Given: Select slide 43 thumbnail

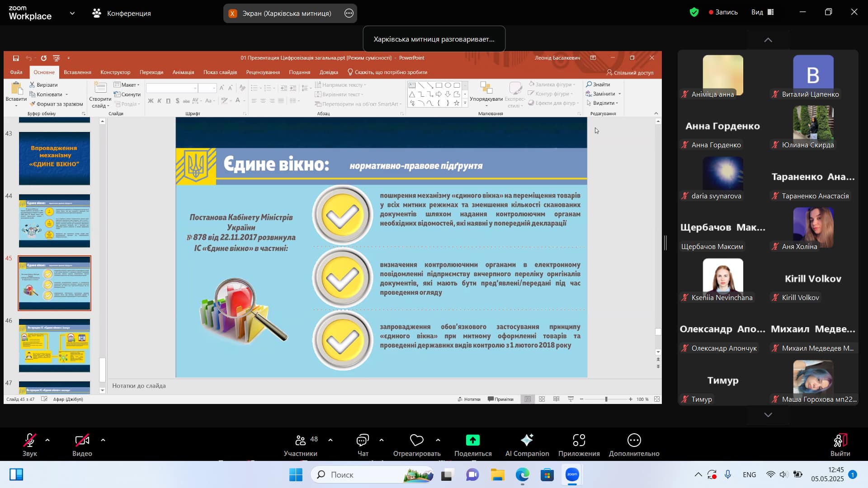Looking at the screenshot, I should 54,159.
